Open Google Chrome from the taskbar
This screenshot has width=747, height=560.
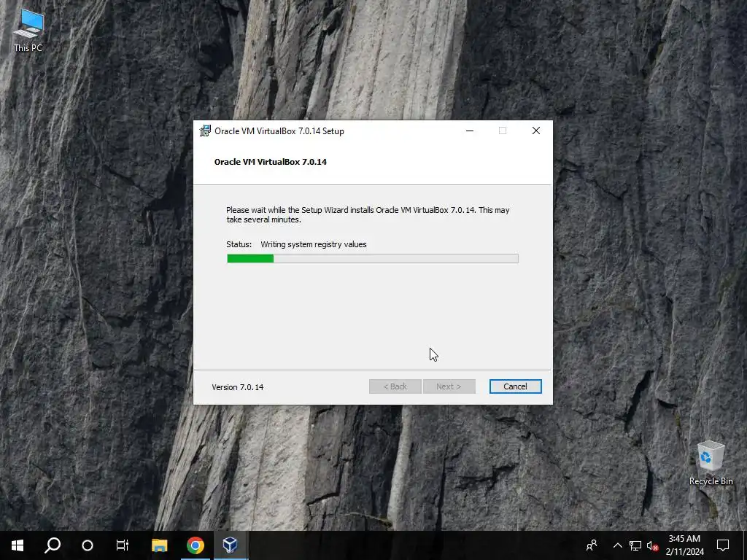click(x=196, y=545)
